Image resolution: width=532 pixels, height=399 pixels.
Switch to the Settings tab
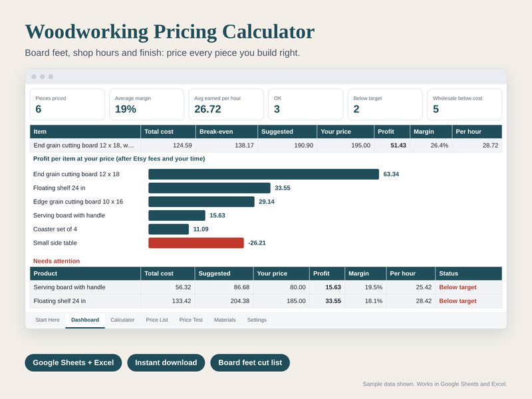[257, 320]
